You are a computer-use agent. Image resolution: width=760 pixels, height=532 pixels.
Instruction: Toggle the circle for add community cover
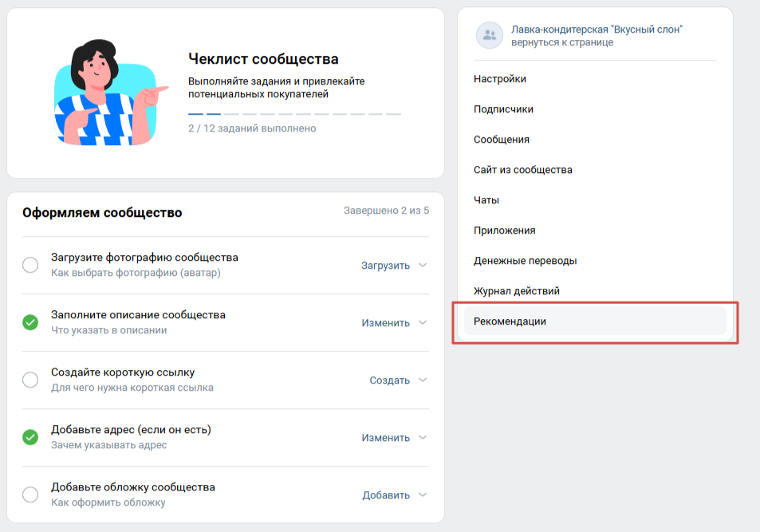[30, 495]
